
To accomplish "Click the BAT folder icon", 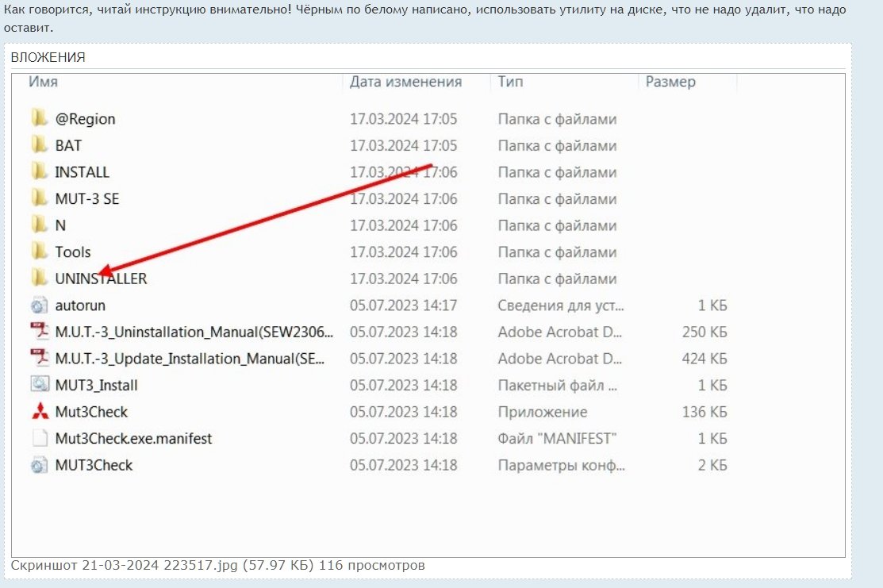I will point(39,144).
